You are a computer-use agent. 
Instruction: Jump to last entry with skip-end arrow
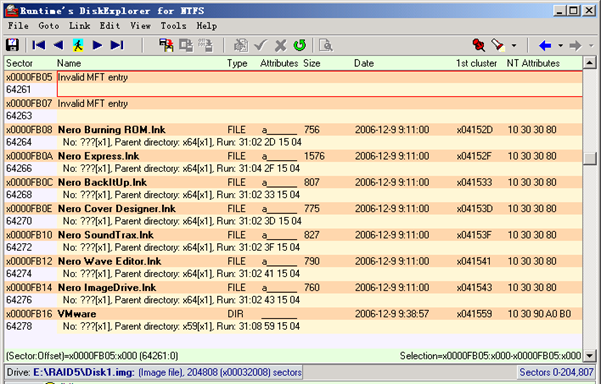[117, 45]
